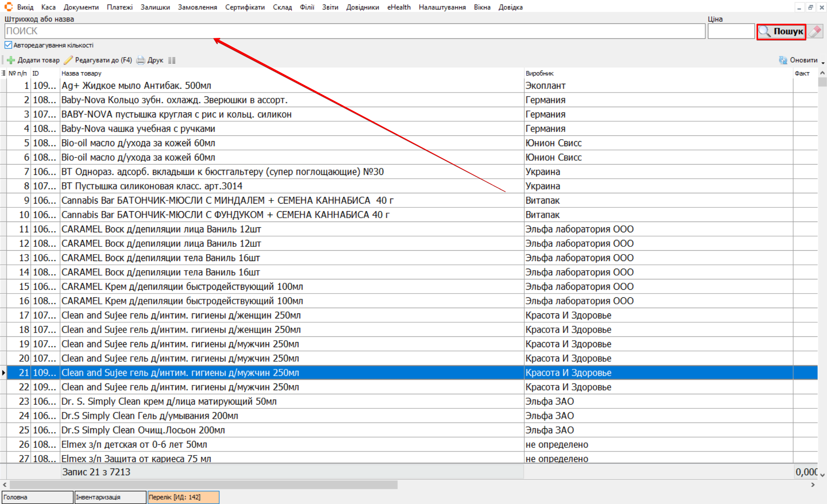
Task: Click the orange application logo icon
Action: (x=8, y=7)
